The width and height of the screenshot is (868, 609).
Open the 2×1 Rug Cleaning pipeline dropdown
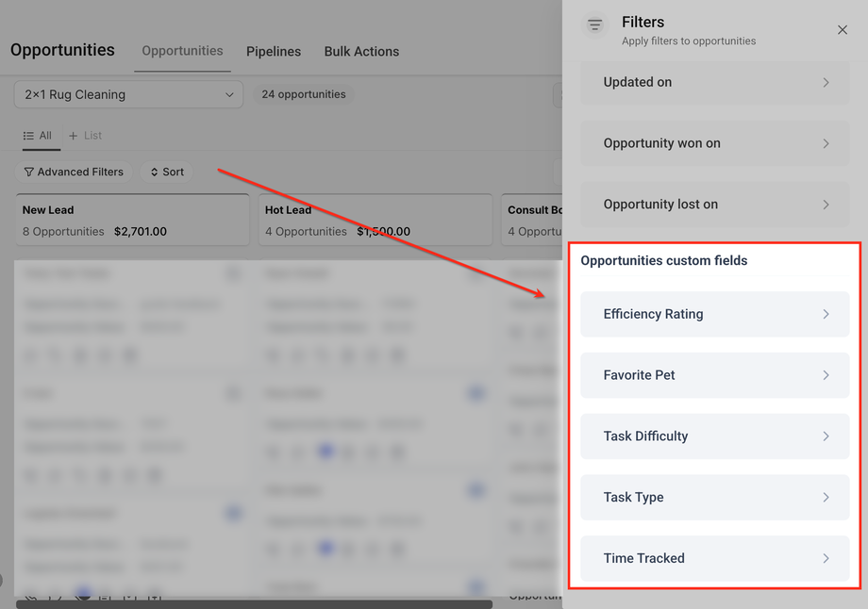point(128,94)
